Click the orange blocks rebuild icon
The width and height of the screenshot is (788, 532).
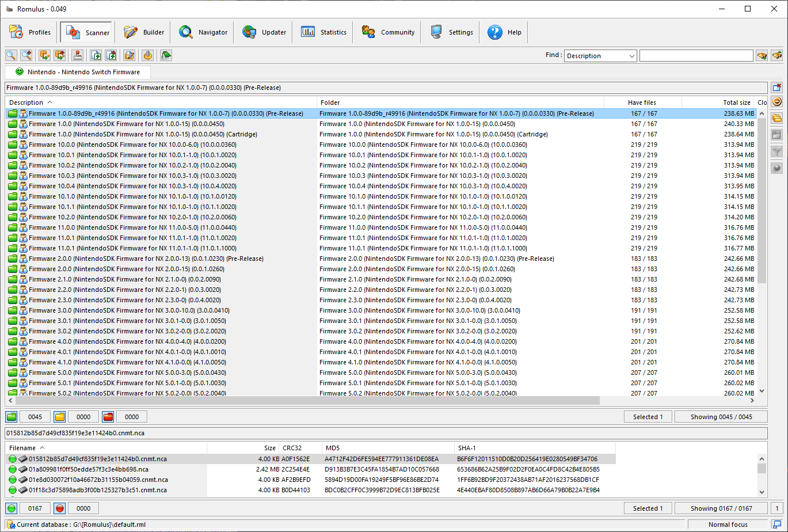44,55
